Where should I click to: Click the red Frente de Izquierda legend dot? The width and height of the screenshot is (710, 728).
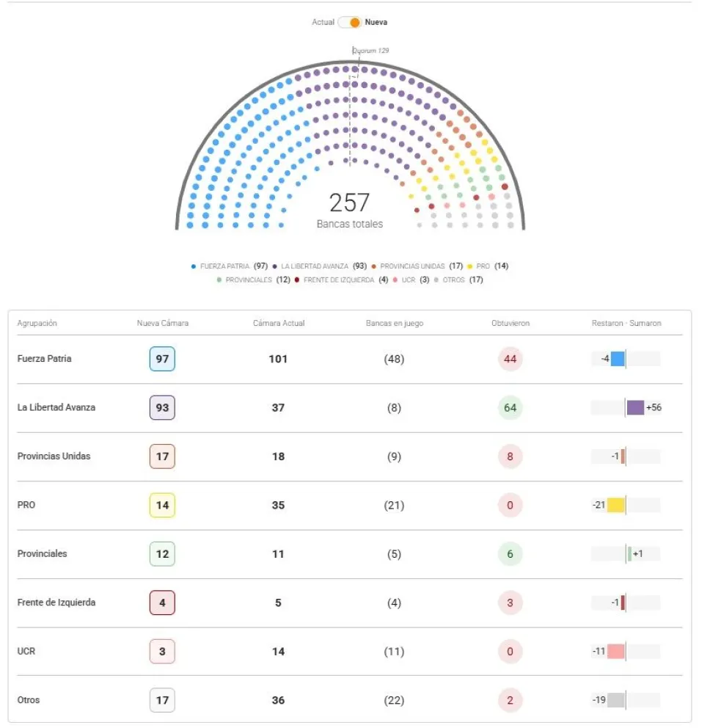pyautogui.click(x=296, y=280)
